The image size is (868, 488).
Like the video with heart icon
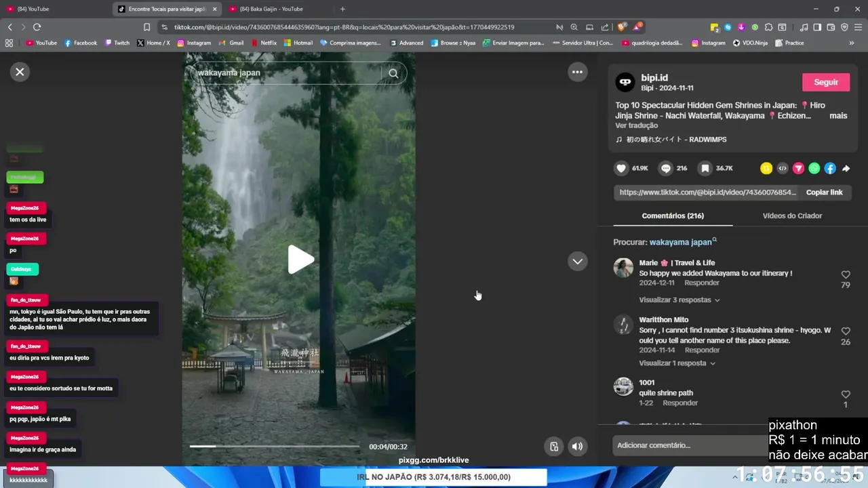point(621,168)
